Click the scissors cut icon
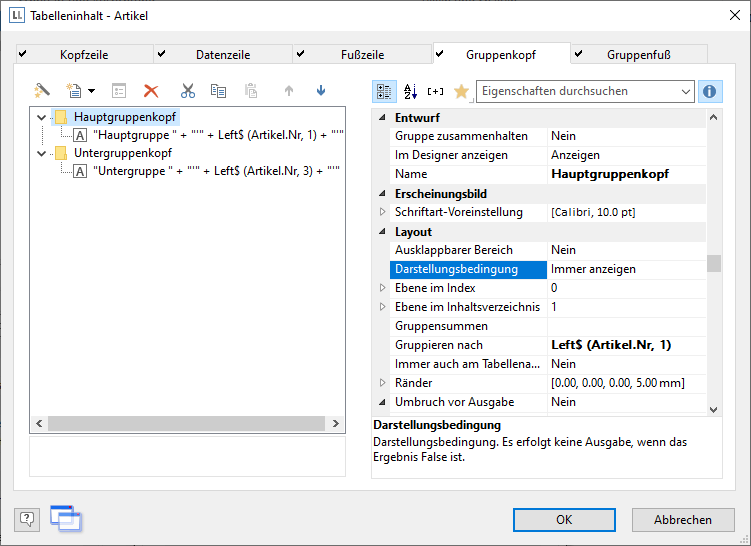 point(187,91)
